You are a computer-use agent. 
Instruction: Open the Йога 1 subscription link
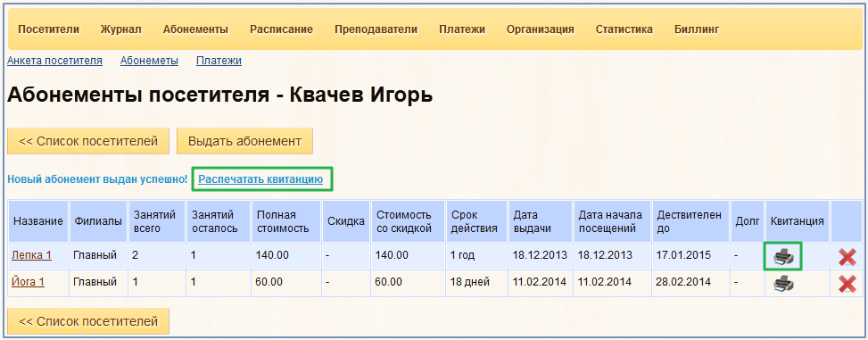click(29, 282)
